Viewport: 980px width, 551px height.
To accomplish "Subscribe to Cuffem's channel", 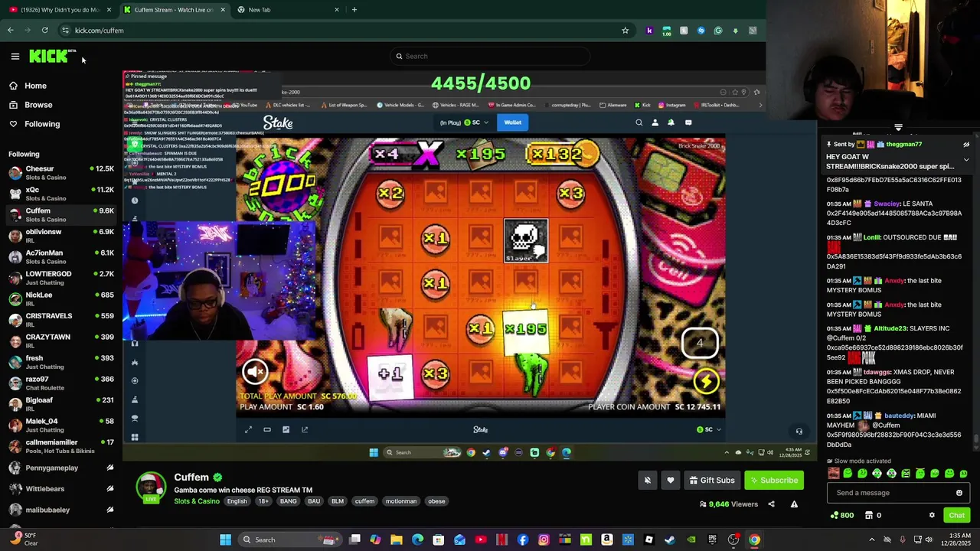I will coord(773,481).
